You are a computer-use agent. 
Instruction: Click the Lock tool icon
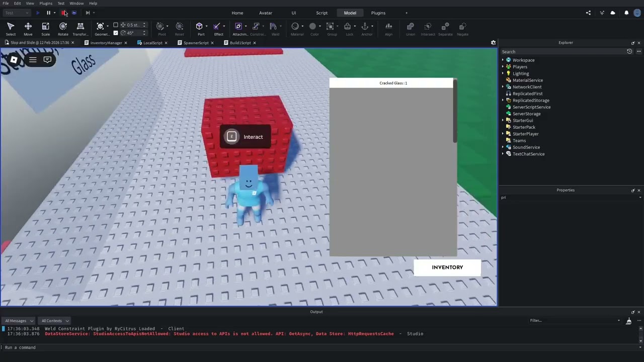coord(347,26)
